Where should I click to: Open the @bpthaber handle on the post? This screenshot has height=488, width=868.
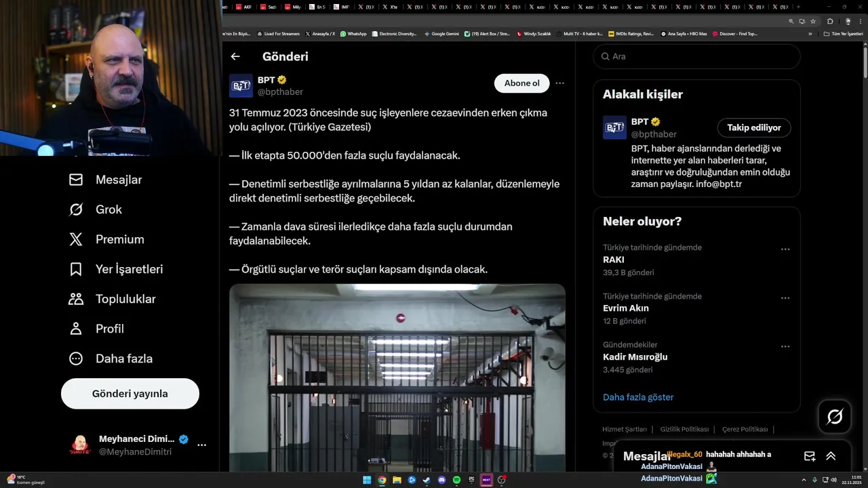coord(280,92)
